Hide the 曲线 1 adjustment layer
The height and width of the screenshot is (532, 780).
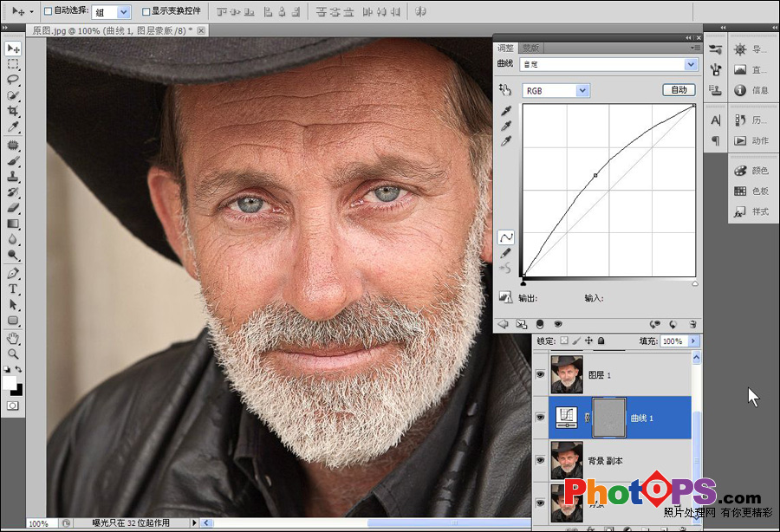tap(540, 418)
